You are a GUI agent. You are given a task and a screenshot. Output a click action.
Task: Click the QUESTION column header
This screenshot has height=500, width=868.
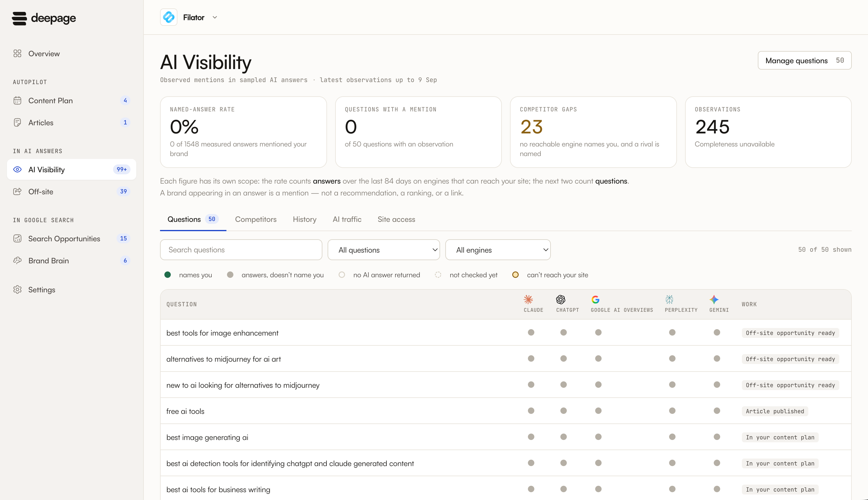[181, 304]
